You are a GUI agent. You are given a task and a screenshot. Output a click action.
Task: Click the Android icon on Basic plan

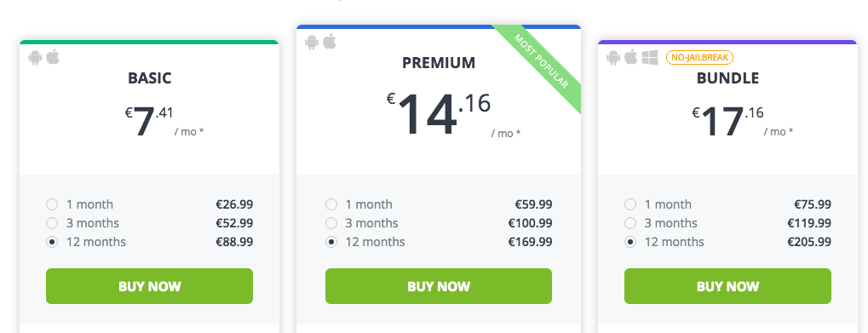coord(36,57)
